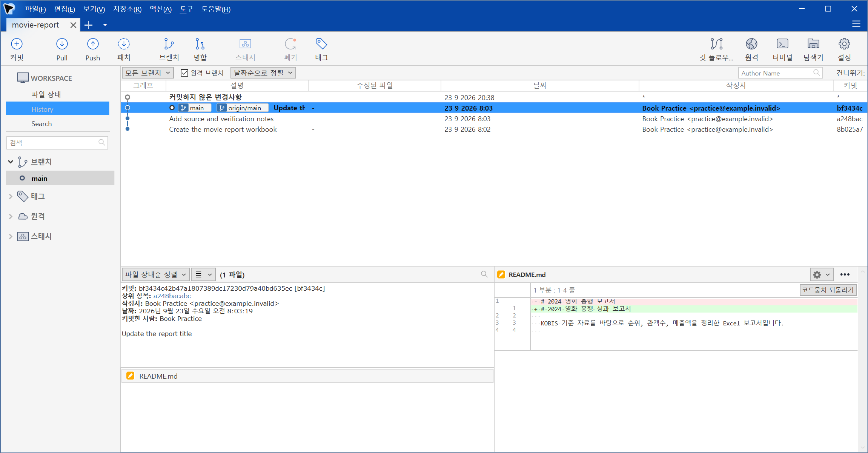This screenshot has height=453, width=868.
Task: Expand the Stashes (스태시) sidebar section
Action: click(x=11, y=236)
